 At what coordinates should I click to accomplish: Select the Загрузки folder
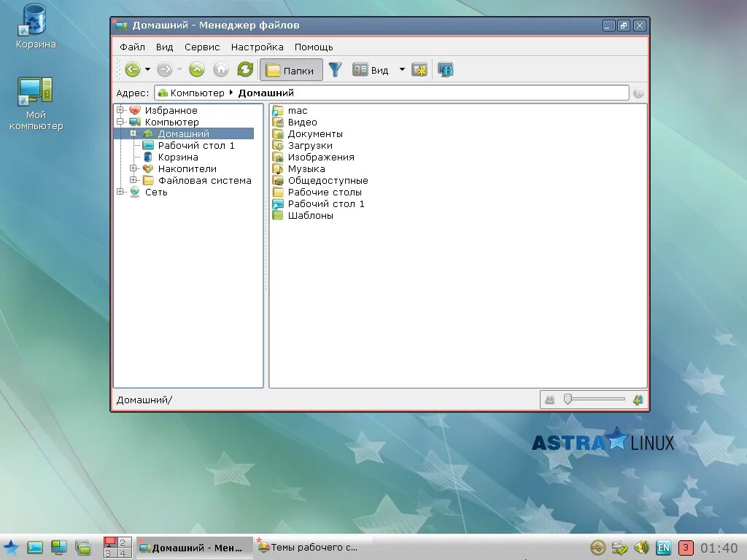(x=303, y=146)
